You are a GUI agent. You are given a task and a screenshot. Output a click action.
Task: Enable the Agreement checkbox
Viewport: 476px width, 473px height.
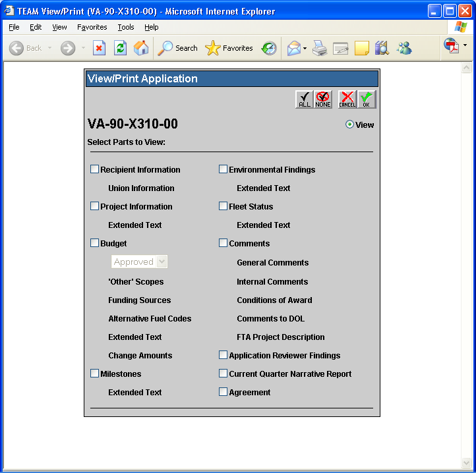223,392
